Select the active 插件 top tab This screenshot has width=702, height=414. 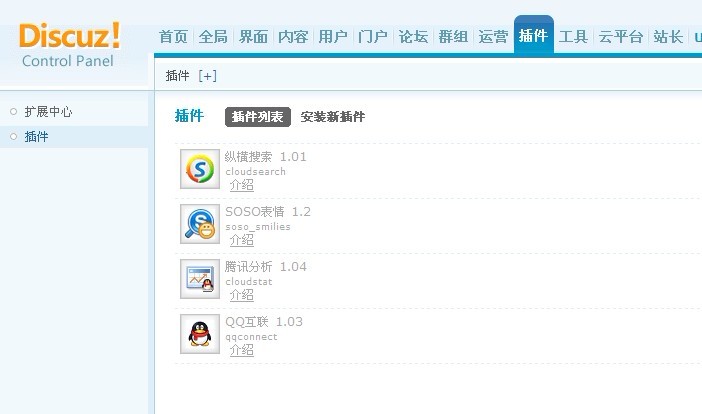(x=534, y=35)
